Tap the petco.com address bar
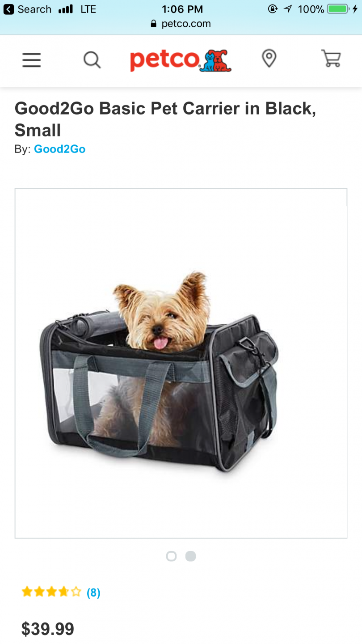Image resolution: width=362 pixels, height=644 pixels. click(x=181, y=24)
